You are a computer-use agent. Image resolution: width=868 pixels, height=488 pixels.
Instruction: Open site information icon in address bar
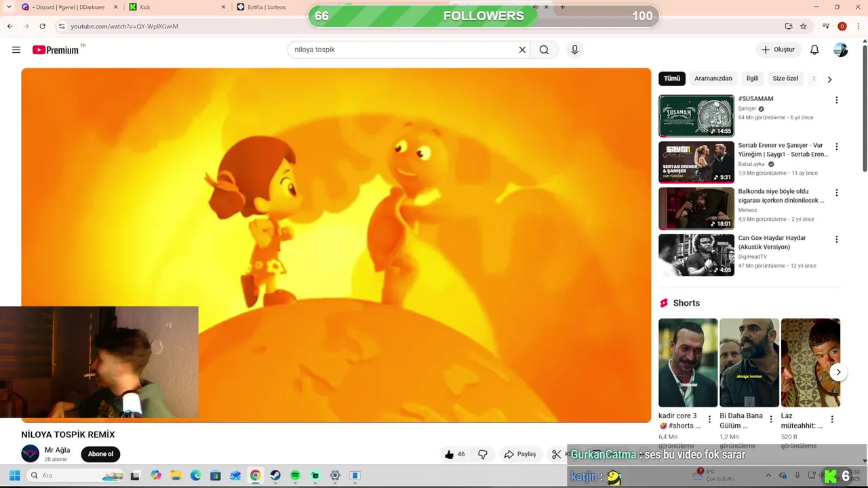62,26
